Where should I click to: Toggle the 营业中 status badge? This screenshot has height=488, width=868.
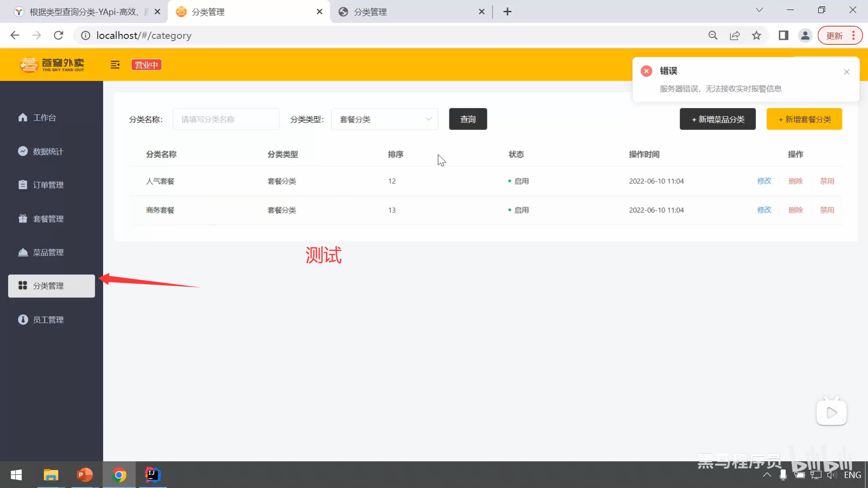click(146, 65)
